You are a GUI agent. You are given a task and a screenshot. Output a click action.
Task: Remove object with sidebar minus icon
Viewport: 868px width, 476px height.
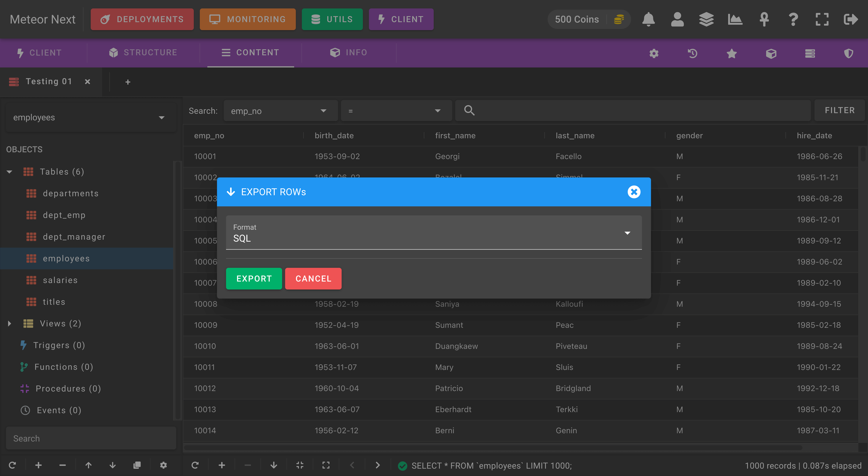(62, 465)
